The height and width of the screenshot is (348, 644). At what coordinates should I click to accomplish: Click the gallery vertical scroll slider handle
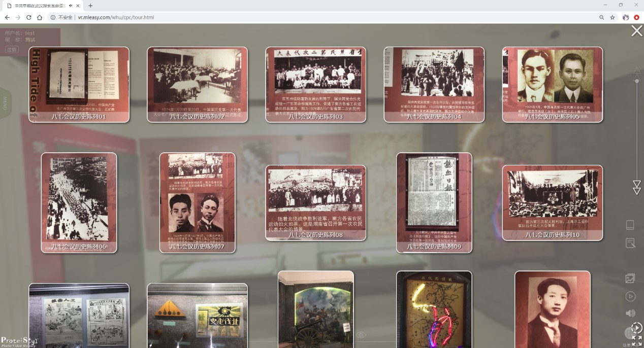click(x=637, y=81)
